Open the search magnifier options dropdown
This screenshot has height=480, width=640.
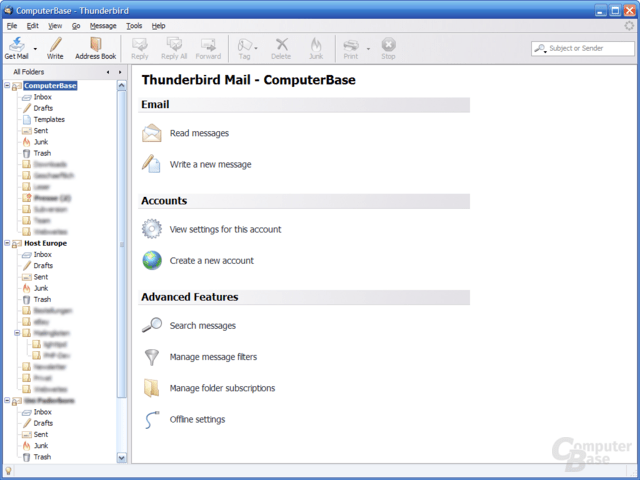click(540, 49)
